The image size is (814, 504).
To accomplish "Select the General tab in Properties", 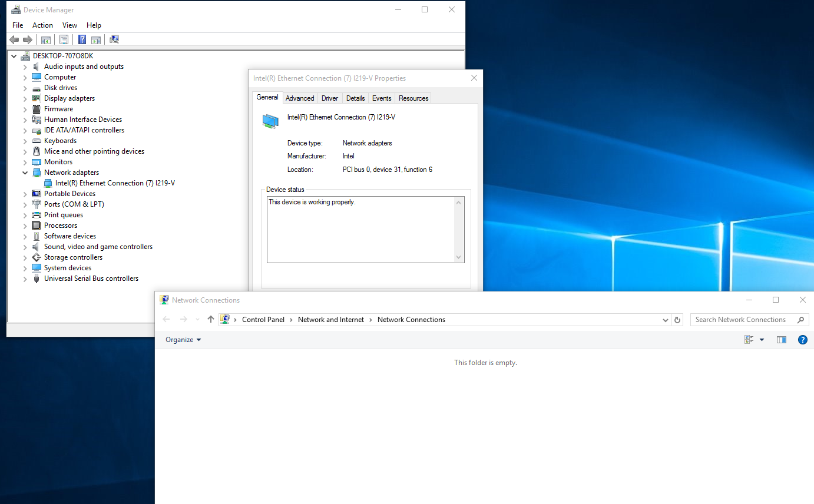I will [267, 97].
